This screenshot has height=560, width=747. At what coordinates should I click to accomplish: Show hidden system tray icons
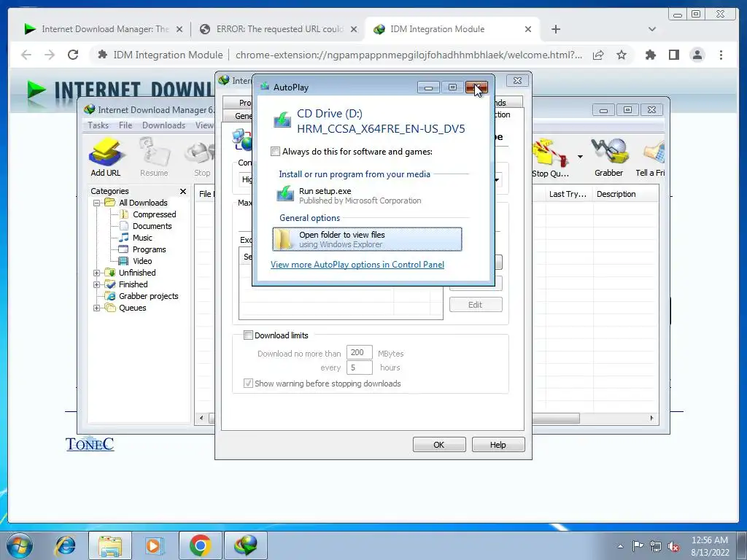point(620,546)
